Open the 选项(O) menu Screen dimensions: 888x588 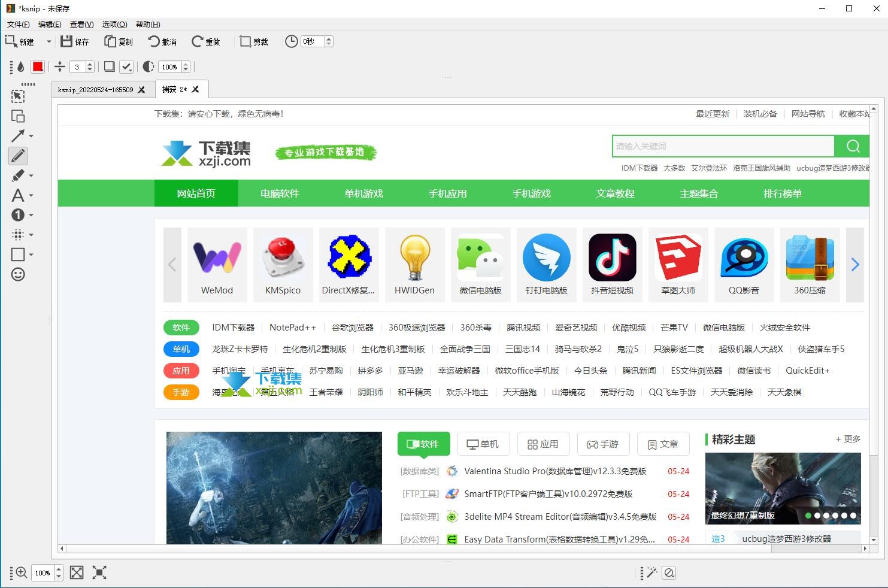click(x=114, y=24)
